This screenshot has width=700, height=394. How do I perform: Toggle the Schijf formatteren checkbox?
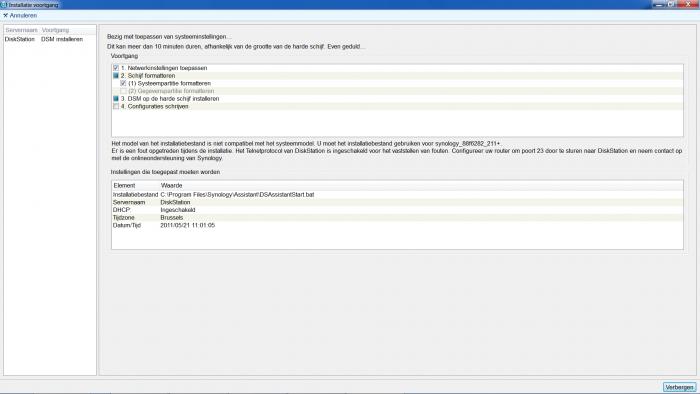point(116,75)
